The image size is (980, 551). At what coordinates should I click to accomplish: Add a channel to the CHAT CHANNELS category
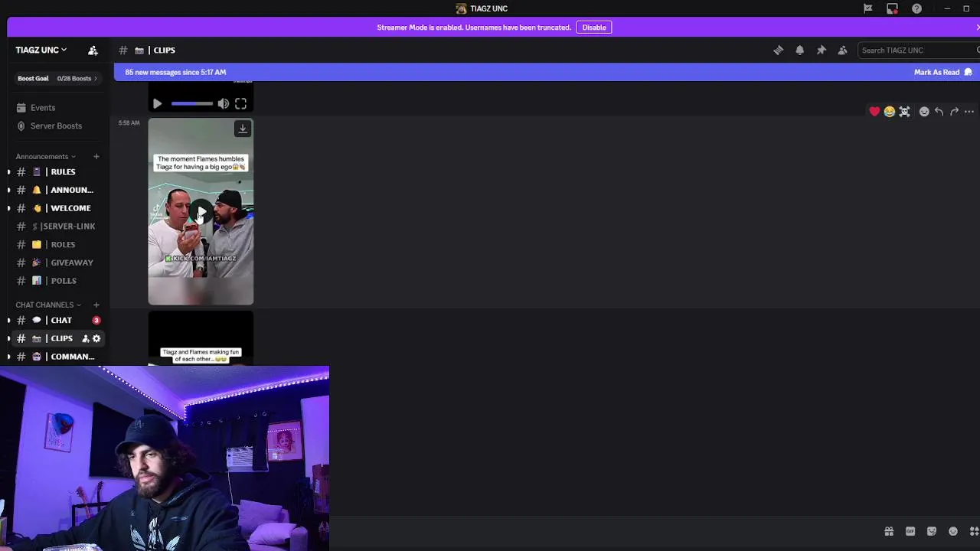tap(96, 305)
